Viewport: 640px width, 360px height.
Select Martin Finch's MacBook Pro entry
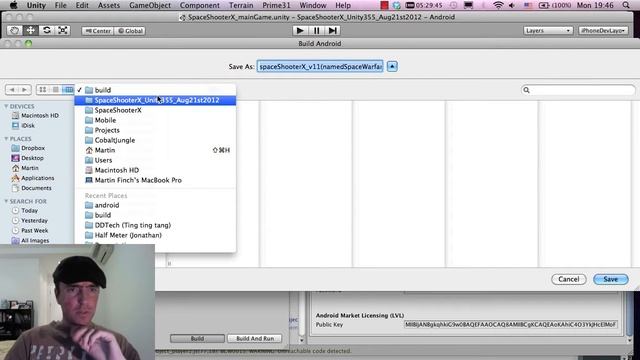tap(155, 180)
